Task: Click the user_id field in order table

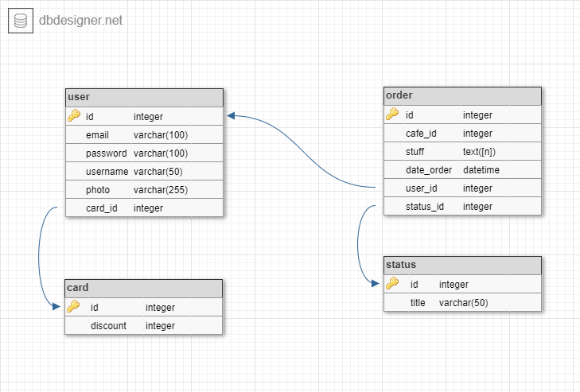Action: coord(462,188)
